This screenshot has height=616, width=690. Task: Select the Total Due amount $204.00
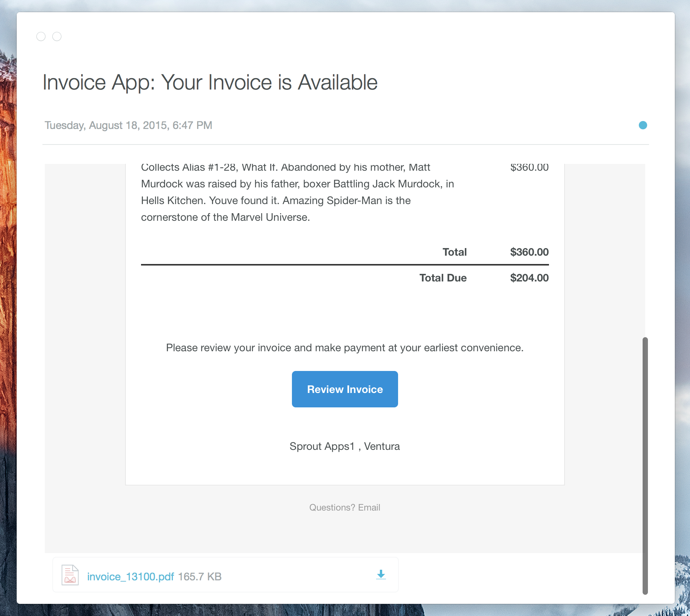pyautogui.click(x=529, y=278)
